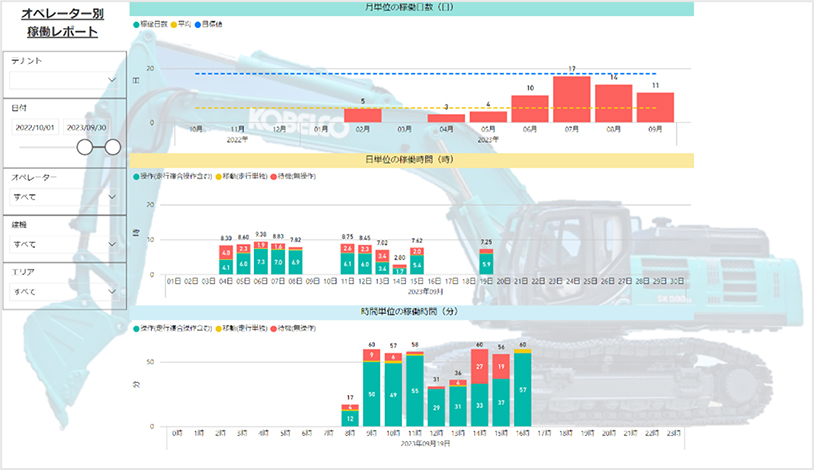The width and height of the screenshot is (814, 470).
Task: Click the green 6.0 segment of the 05日 bar
Action: tap(243, 264)
